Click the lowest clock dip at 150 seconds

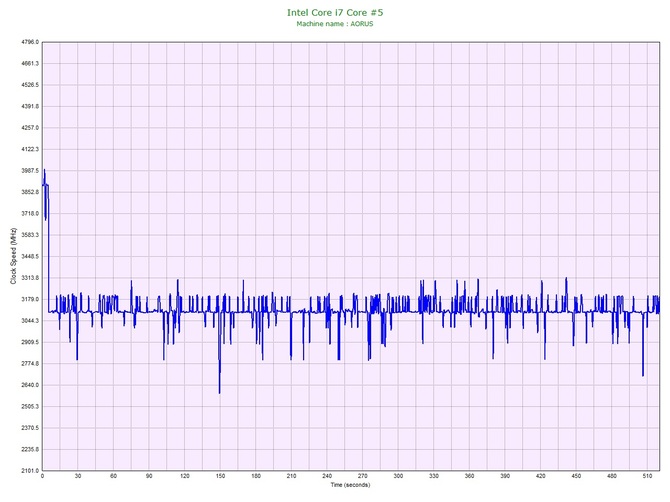pyautogui.click(x=220, y=393)
